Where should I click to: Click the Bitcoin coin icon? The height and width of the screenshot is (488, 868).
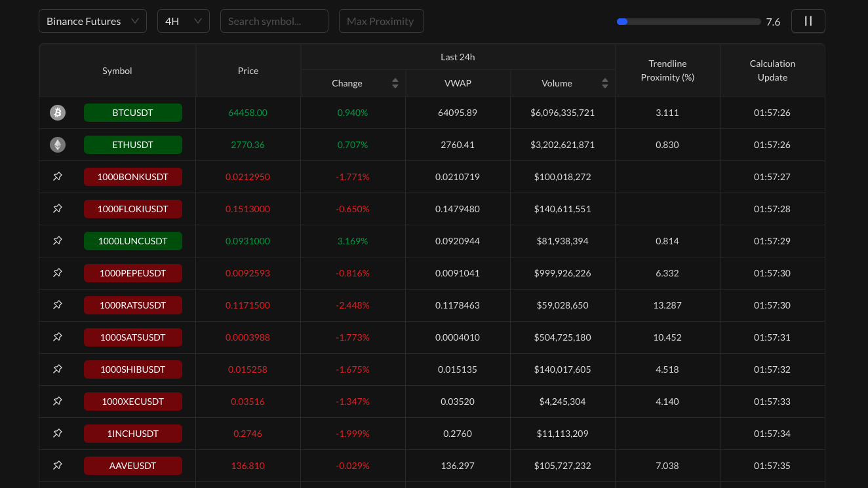click(x=58, y=113)
